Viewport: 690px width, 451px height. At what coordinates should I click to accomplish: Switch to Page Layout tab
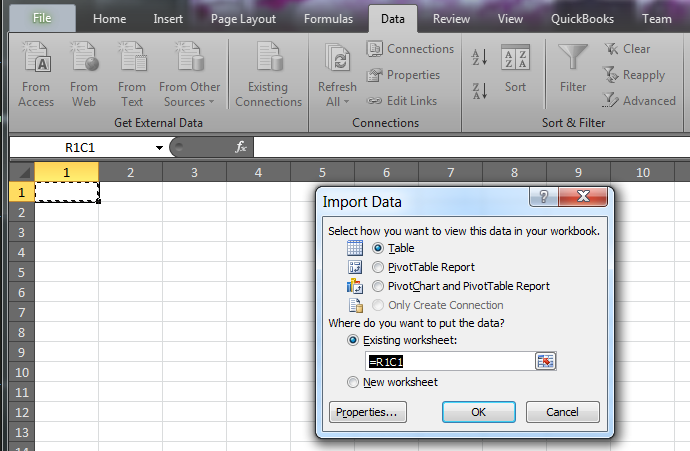243,19
